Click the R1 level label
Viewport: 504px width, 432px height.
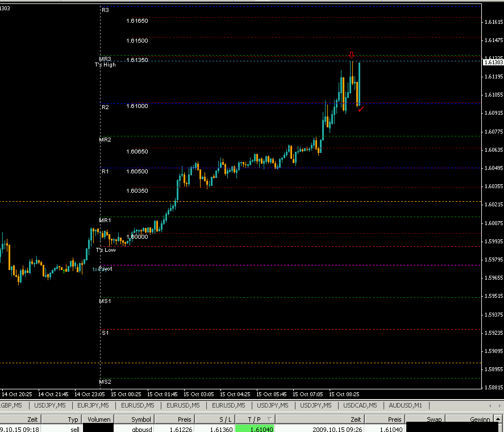[106, 172]
